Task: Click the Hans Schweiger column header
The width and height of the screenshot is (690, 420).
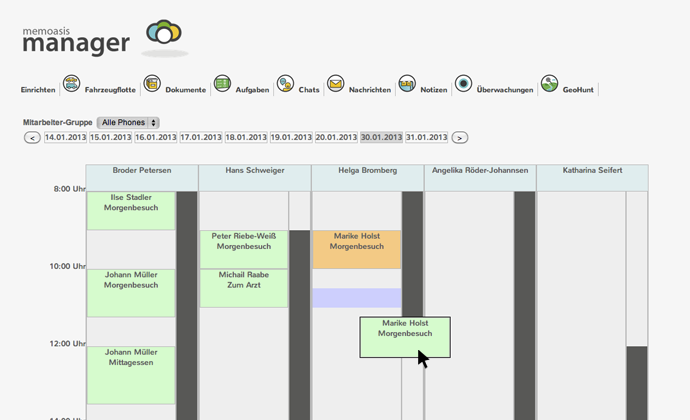Action: click(255, 178)
